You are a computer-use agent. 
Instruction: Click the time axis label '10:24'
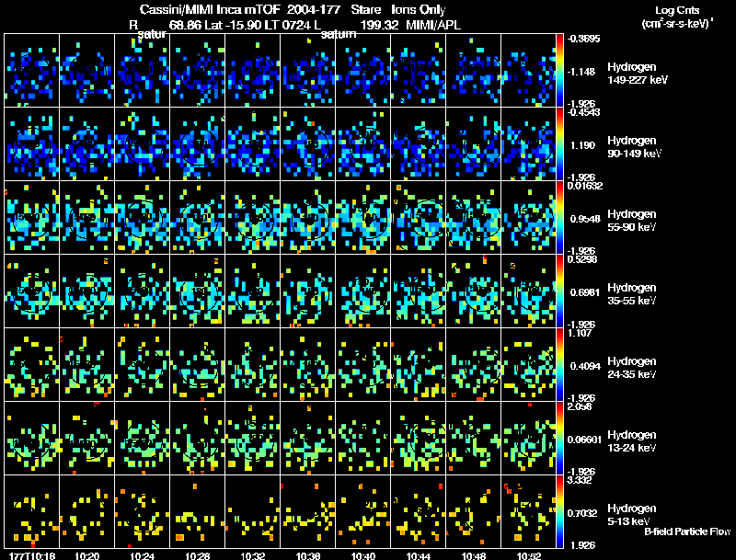tap(143, 555)
